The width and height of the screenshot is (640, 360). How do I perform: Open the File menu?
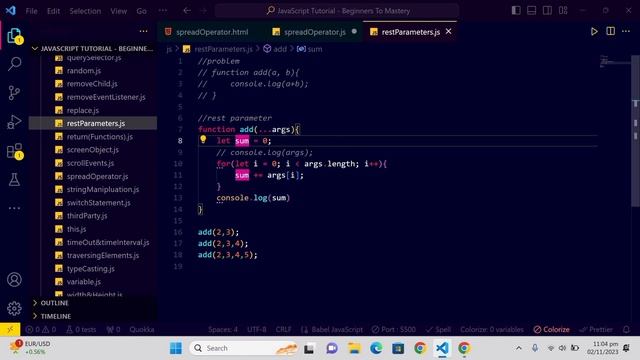click(31, 11)
